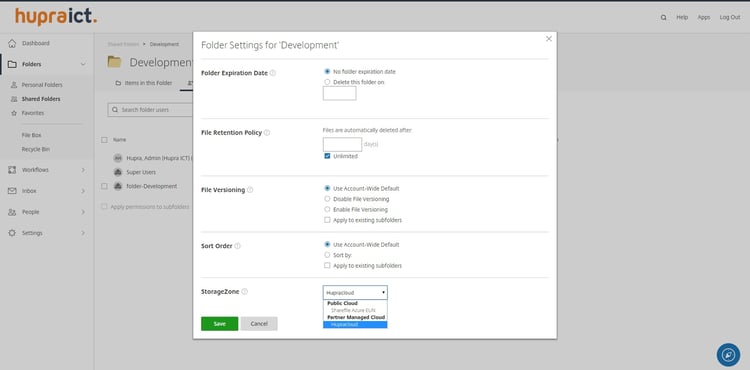Click the Hupra_Admin user avatar
Viewport: 750px width, 370px height.
[x=118, y=158]
